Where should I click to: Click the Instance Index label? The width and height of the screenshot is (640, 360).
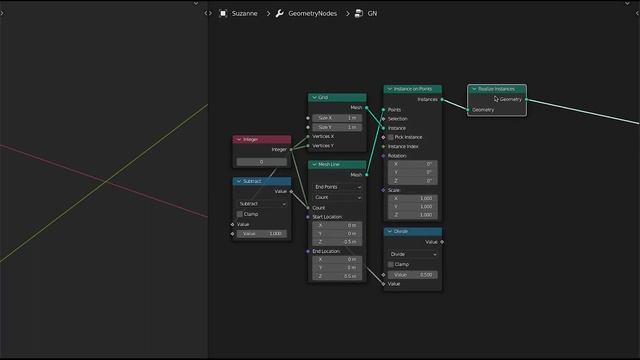pos(403,147)
